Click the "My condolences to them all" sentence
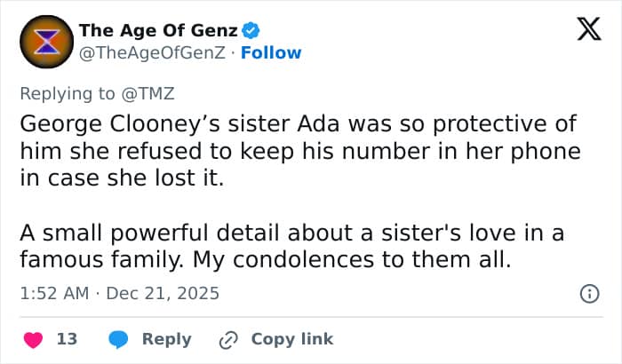The image size is (622, 364). click(x=357, y=262)
